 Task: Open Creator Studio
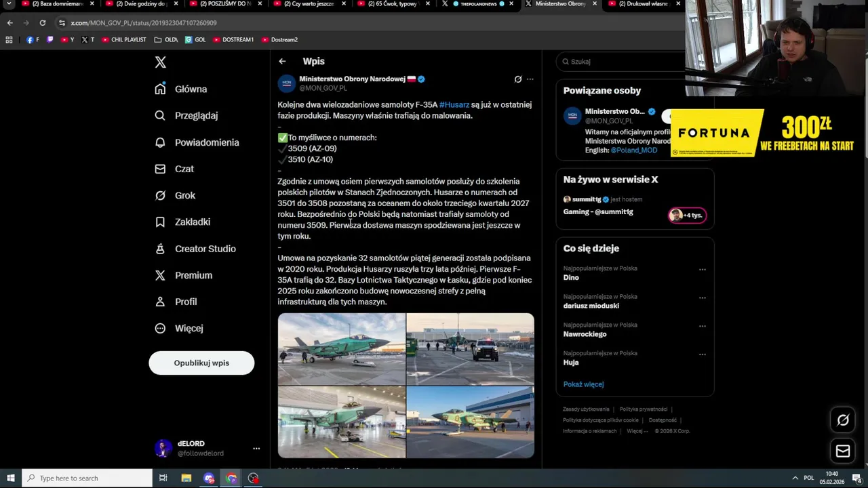(x=195, y=249)
